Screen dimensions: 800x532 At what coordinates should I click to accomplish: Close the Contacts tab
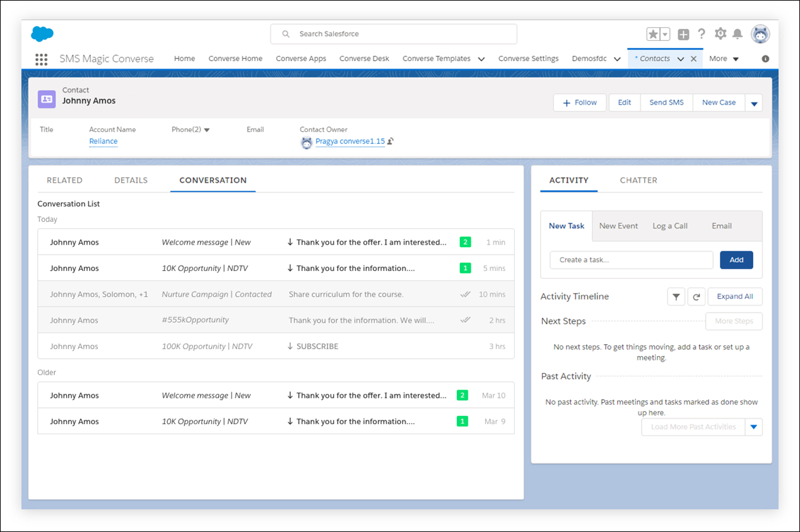(x=693, y=59)
